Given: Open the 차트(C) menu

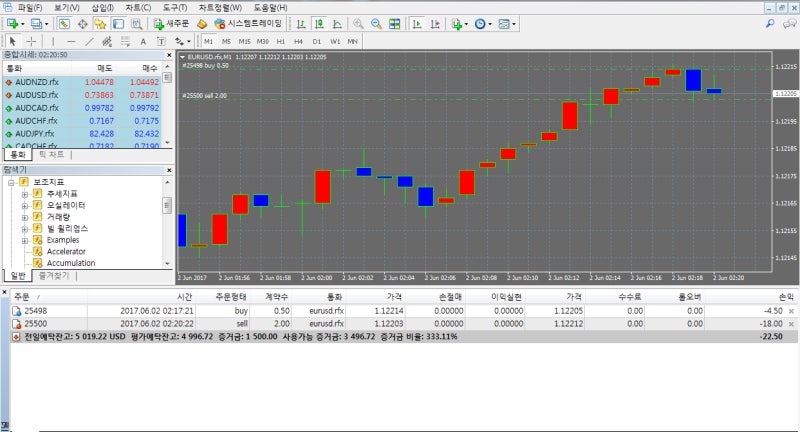Looking at the screenshot, I should click(138, 8).
